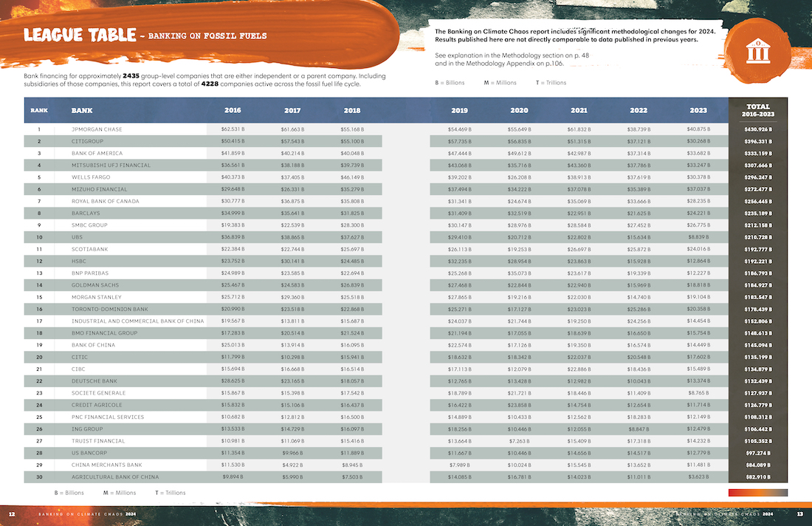Select JPMorgan Chase bank name in table
The width and height of the screenshot is (812, 526).
(97, 129)
